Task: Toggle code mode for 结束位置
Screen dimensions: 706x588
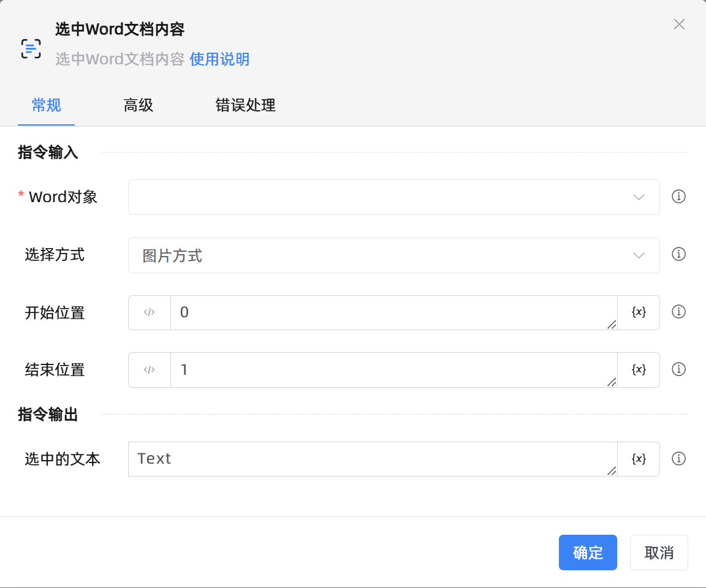Action: (x=150, y=370)
